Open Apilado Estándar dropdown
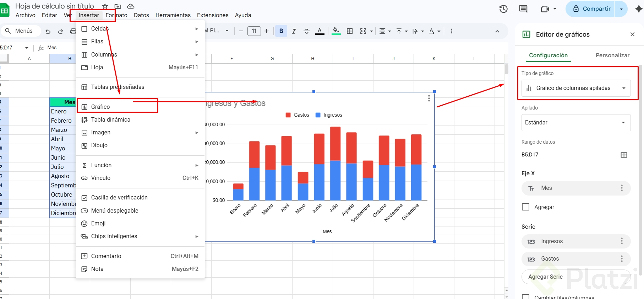 pos(576,123)
